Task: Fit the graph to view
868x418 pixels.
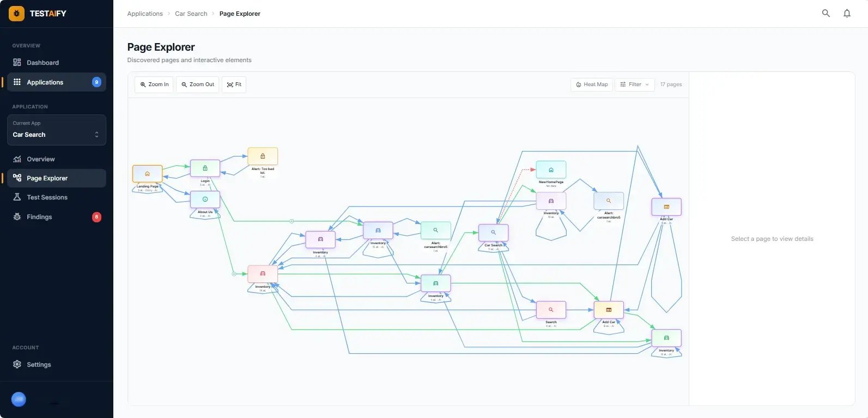Action: (x=234, y=84)
